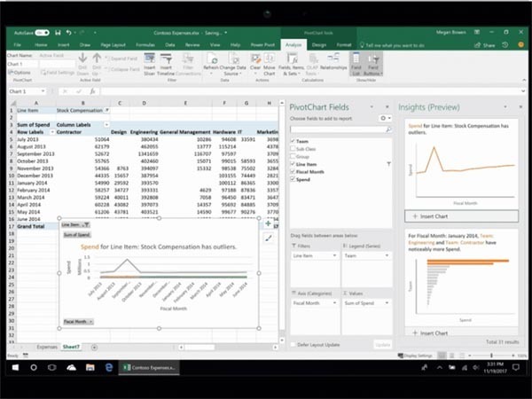Click the Tell me what you want search box

[392, 45]
